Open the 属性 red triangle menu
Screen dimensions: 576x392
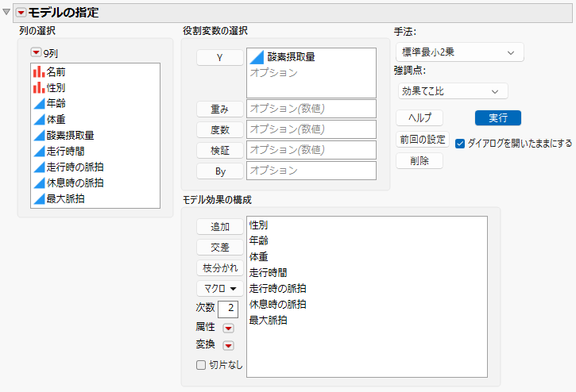pyautogui.click(x=228, y=328)
